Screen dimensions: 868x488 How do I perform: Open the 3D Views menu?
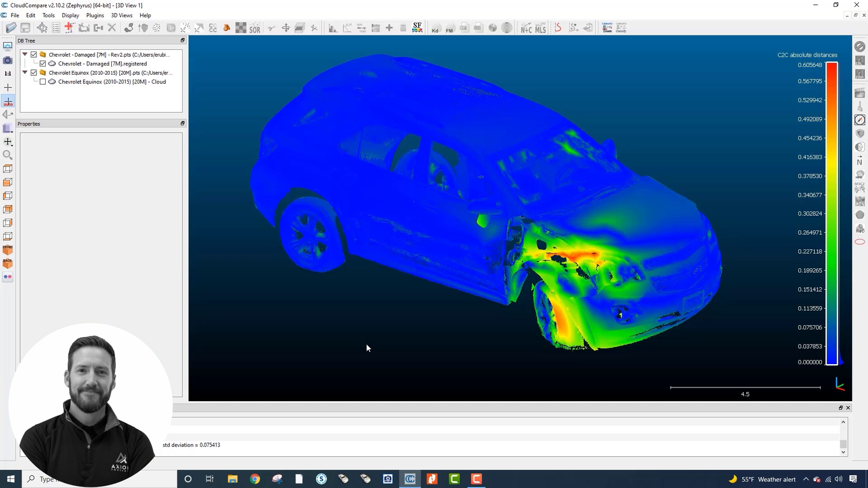pyautogui.click(x=121, y=15)
